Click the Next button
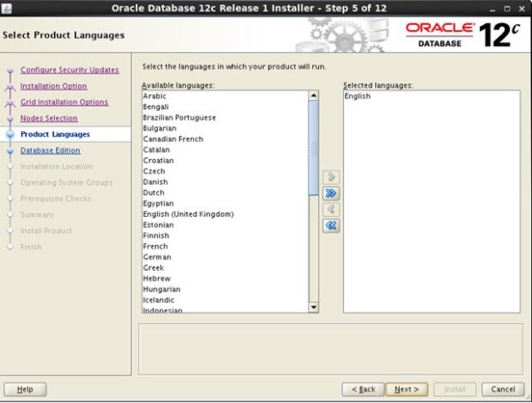Image resolution: width=532 pixels, height=403 pixels. click(x=406, y=390)
